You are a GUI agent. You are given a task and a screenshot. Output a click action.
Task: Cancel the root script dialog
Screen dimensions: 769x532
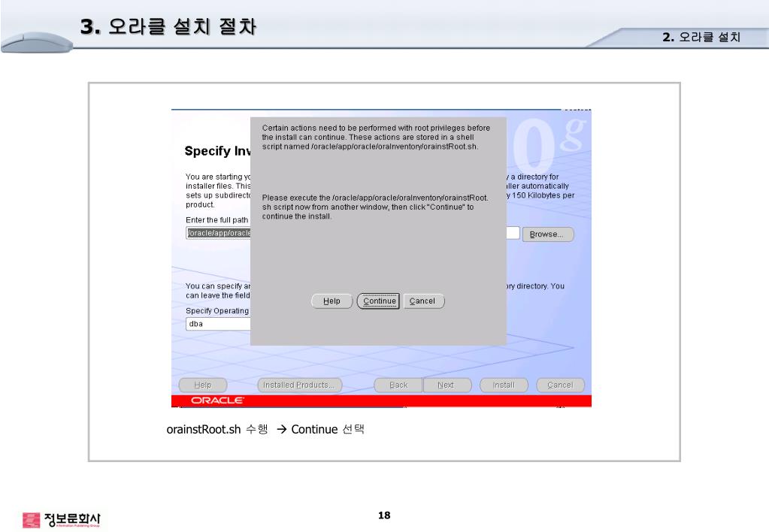click(422, 301)
